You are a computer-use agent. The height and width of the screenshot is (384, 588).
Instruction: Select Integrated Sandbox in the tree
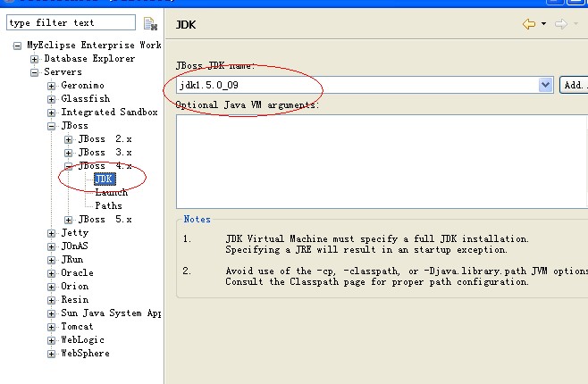(109, 112)
